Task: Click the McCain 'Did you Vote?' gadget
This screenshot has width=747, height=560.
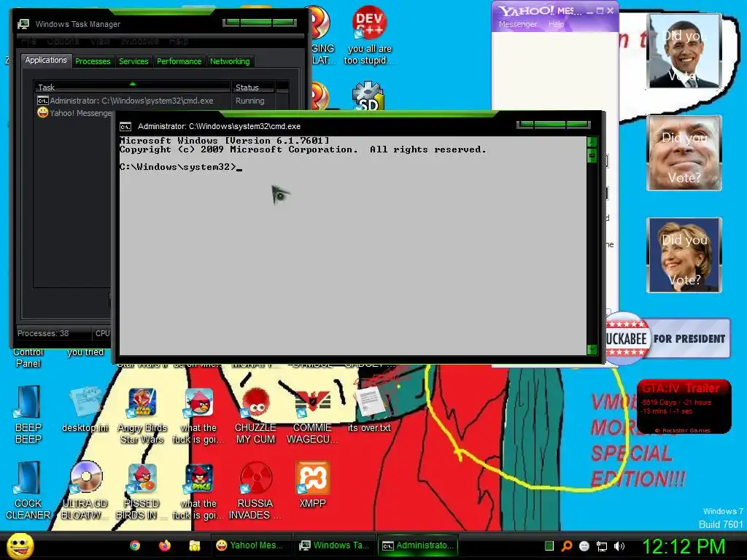Action: pyautogui.click(x=684, y=153)
